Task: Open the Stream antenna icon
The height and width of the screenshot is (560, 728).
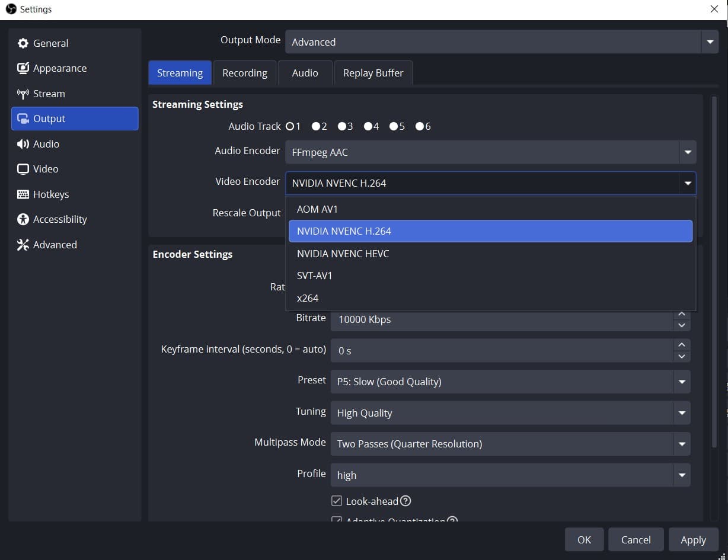Action: tap(23, 94)
